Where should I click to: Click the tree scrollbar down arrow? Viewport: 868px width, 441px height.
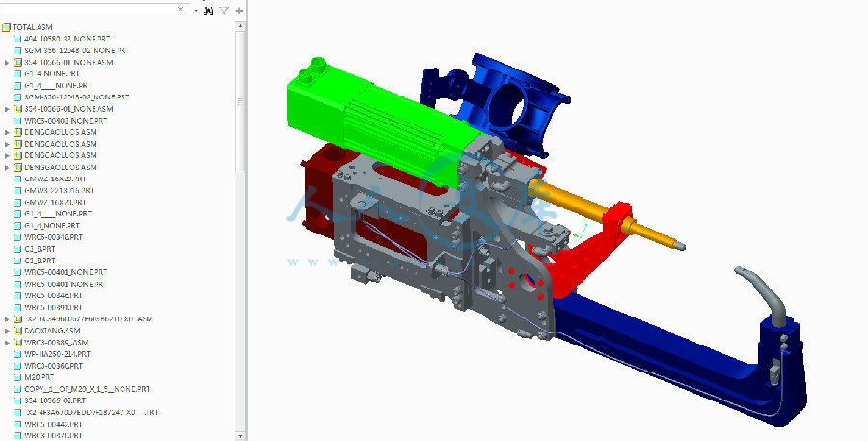tap(241, 435)
